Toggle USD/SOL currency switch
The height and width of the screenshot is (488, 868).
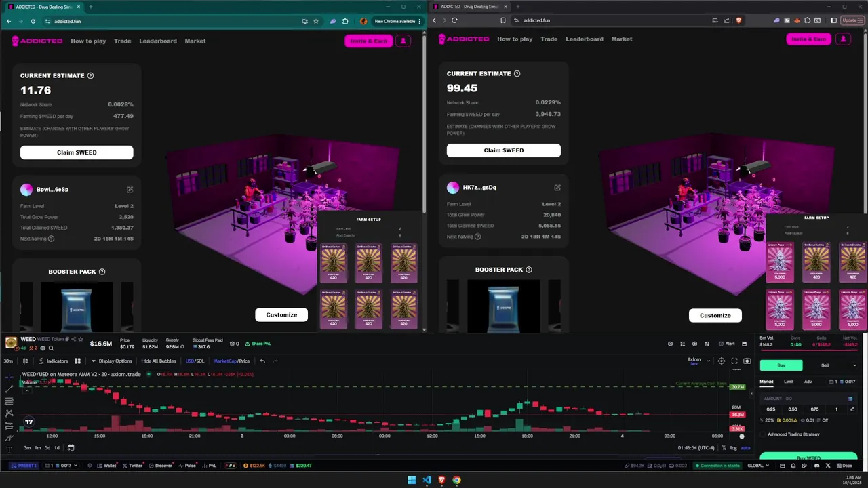coord(195,361)
